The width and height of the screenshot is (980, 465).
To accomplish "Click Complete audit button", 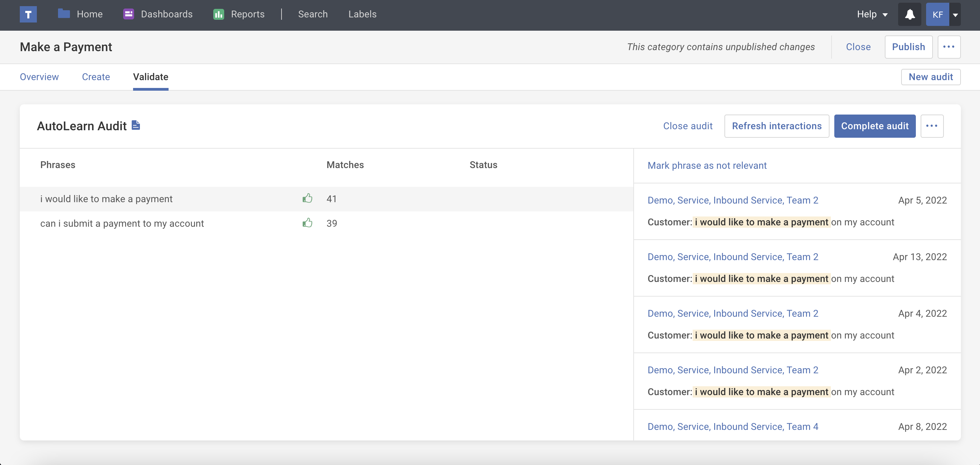I will coord(874,126).
